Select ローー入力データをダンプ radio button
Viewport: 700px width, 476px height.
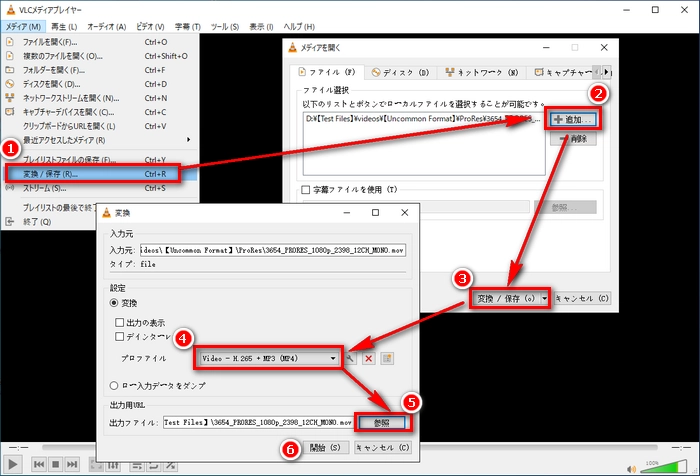[114, 385]
